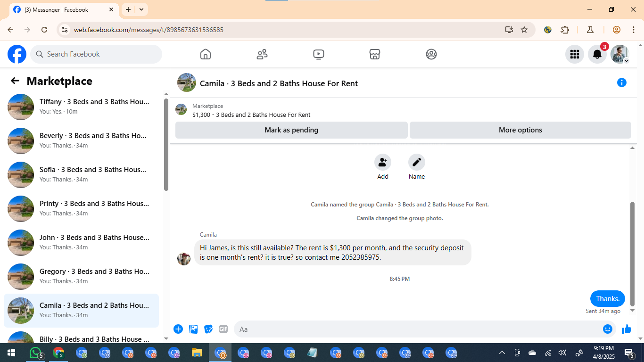Screen dimensions: 644x362
Task: Open browser extensions puzzle icon
Action: coord(565,30)
